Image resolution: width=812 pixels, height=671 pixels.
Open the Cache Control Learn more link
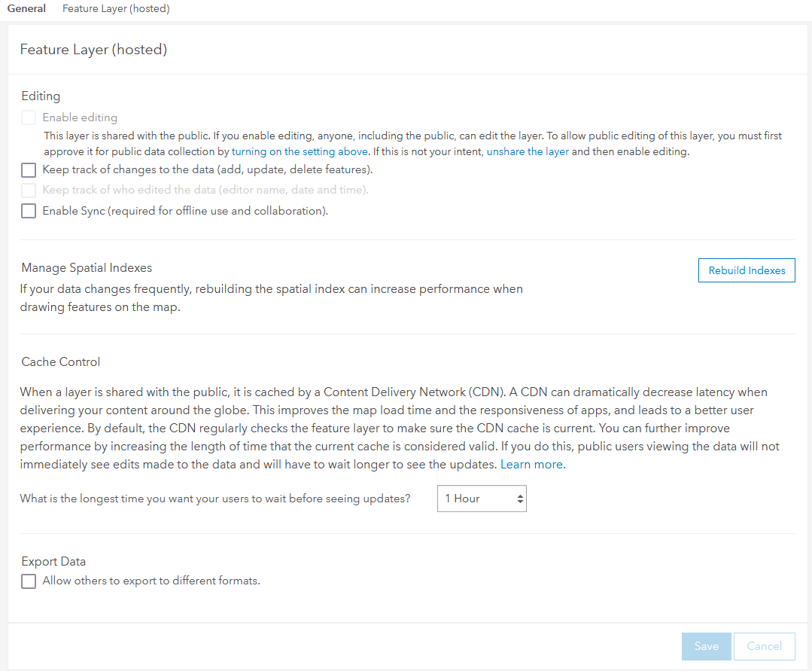[x=531, y=465]
